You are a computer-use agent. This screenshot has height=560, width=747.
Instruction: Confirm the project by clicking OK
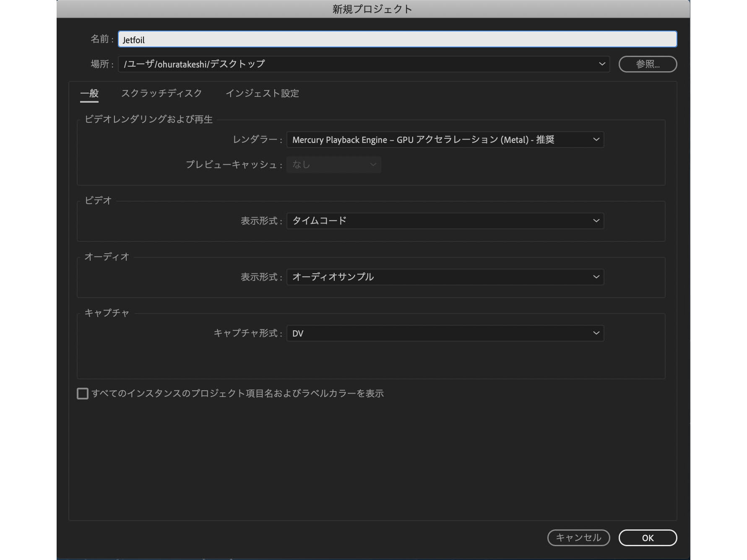tap(647, 538)
